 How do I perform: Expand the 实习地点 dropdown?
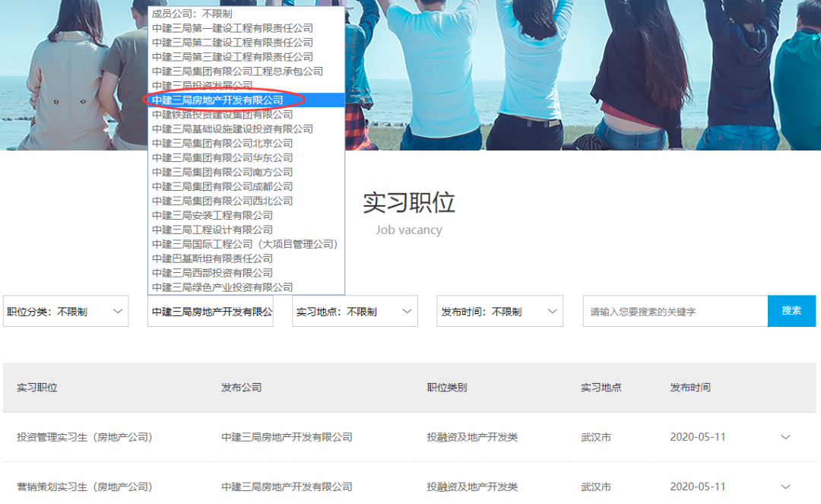[x=354, y=312]
